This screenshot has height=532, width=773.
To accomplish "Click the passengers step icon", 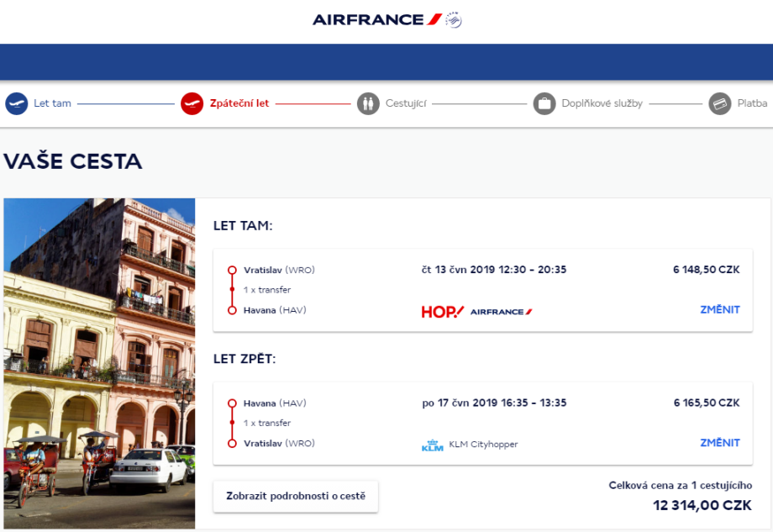I will [368, 103].
